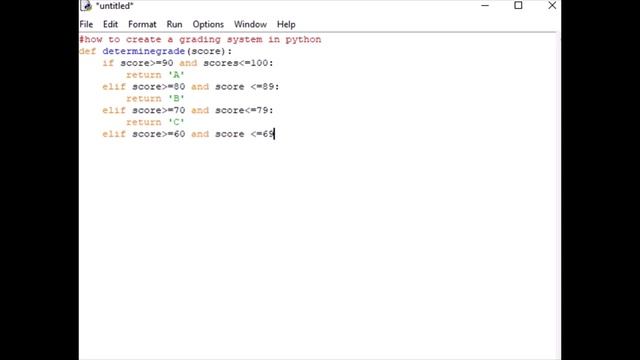The image size is (640, 360).
Task: Open the Window menu
Action: click(250, 24)
